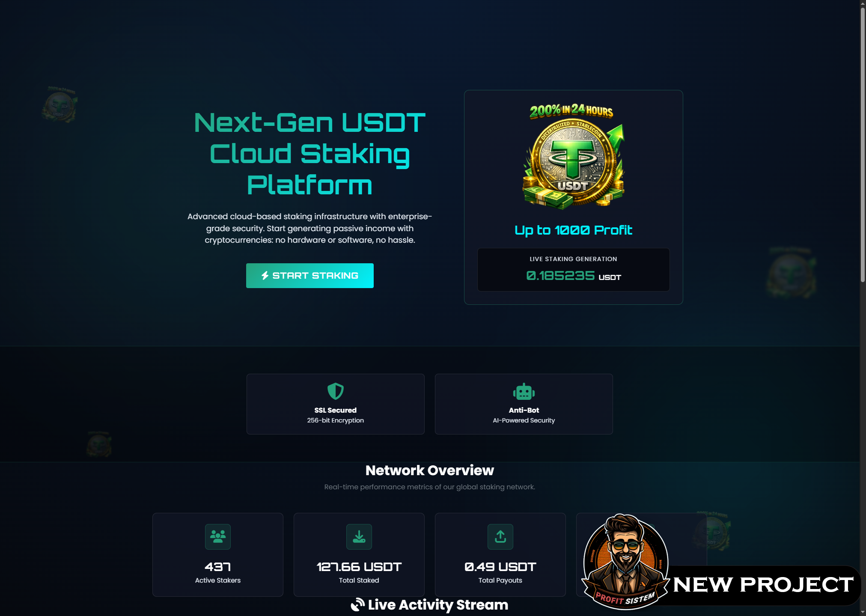866x616 pixels.
Task: Click the Live Activity Stream satellite icon
Action: pyautogui.click(x=358, y=605)
